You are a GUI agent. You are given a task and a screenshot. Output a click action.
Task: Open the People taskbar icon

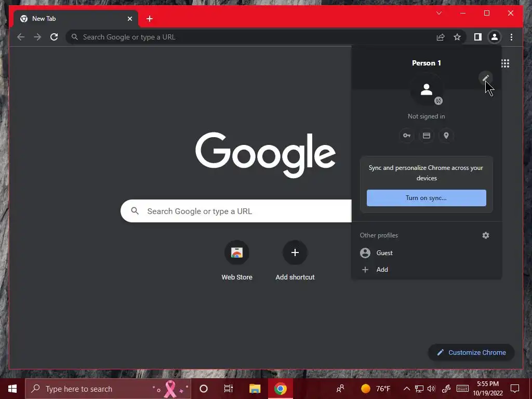tap(340, 389)
